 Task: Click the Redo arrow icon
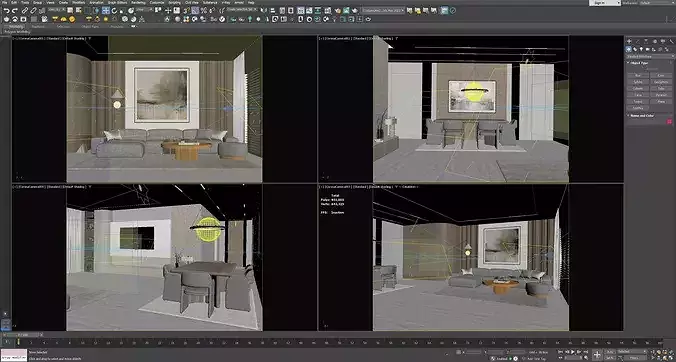point(15,10)
